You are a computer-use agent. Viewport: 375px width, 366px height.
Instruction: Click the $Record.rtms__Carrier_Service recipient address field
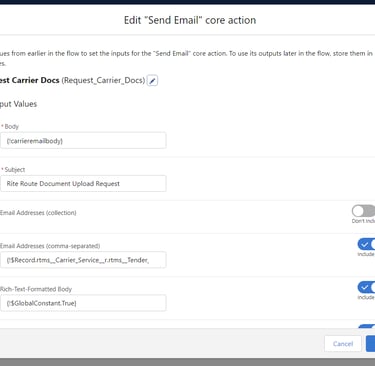click(83, 260)
